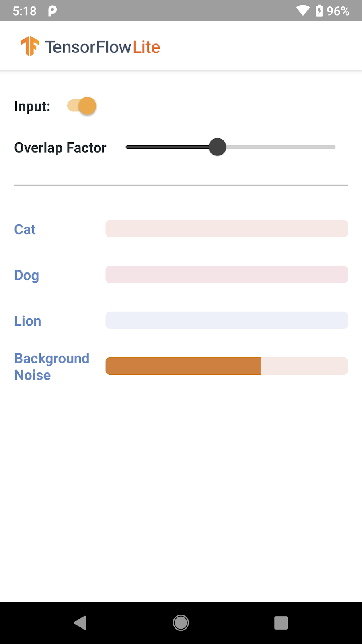The image size is (362, 644).
Task: Tap the TensorFlow Lite title text
Action: click(x=103, y=47)
